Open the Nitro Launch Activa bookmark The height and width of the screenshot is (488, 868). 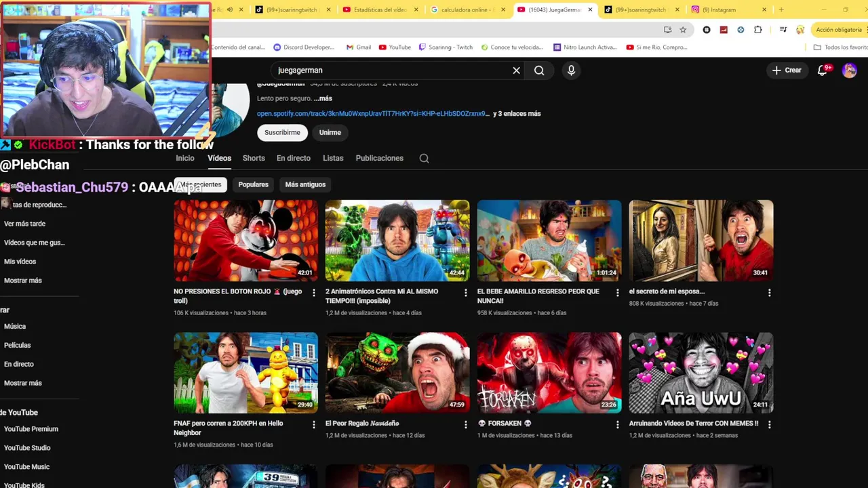click(x=585, y=47)
